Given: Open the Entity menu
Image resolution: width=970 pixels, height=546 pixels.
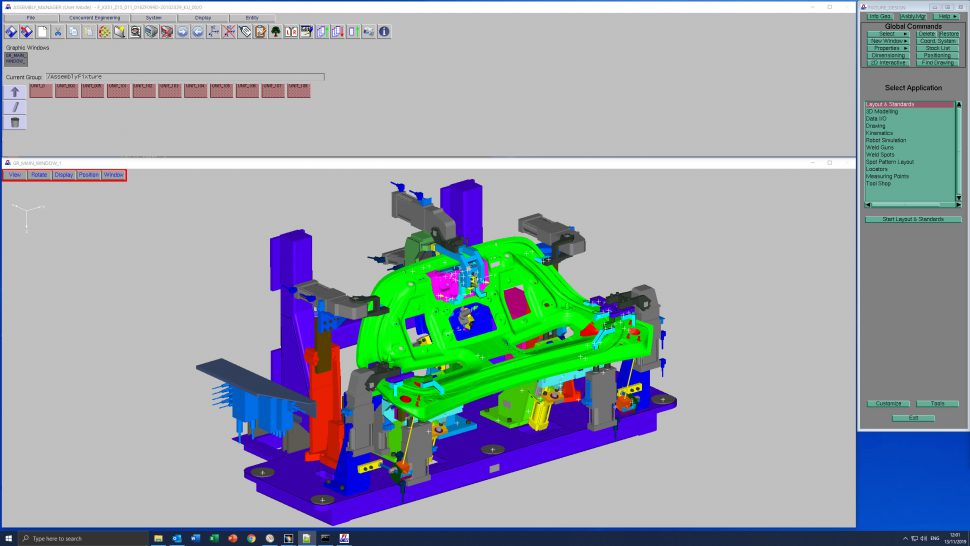Looking at the screenshot, I should coord(252,18).
